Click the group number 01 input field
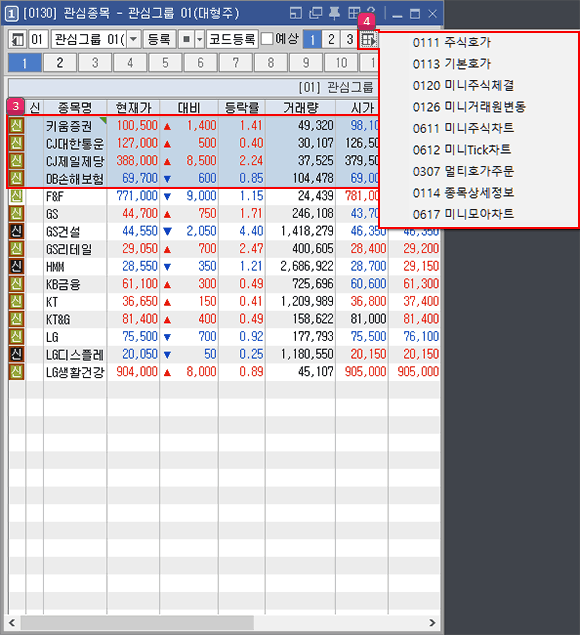580x635 pixels. (x=38, y=40)
